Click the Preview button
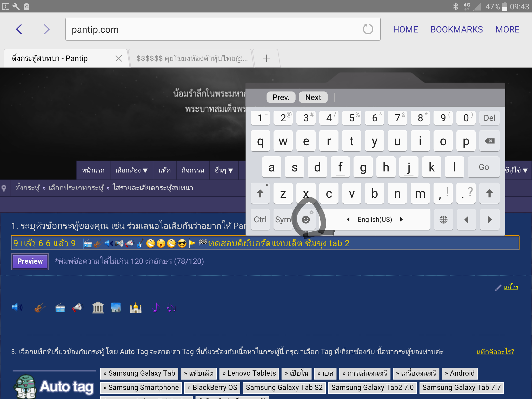 tap(30, 261)
